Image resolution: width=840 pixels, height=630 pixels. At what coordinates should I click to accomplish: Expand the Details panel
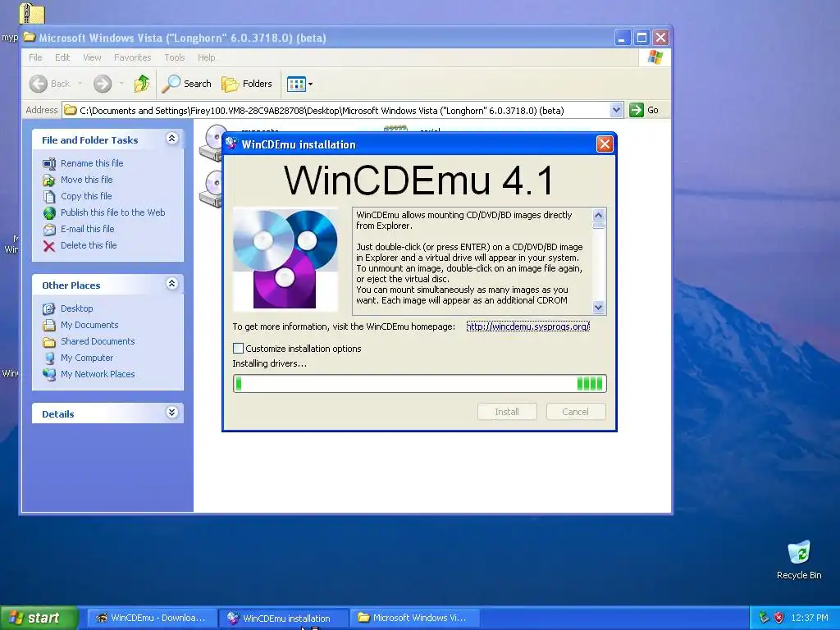pos(171,413)
